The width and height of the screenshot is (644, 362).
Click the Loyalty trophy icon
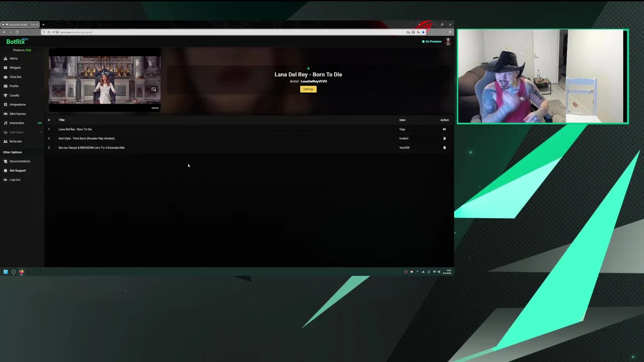tap(6, 96)
